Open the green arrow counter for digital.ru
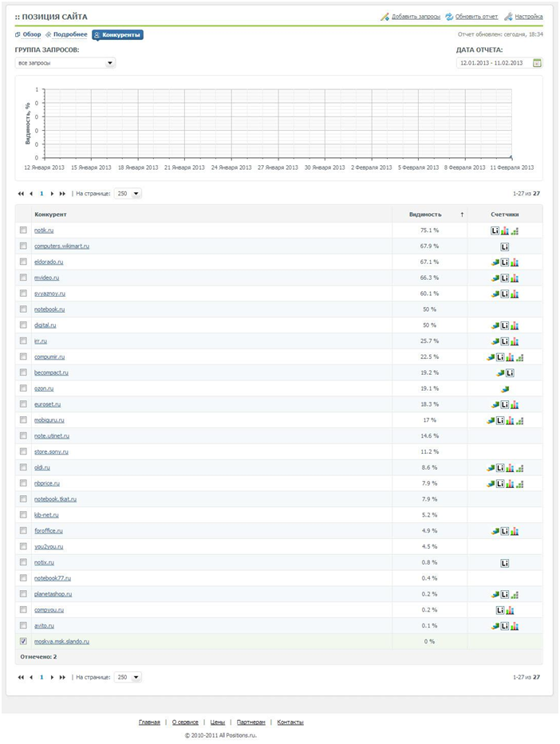 pyautogui.click(x=495, y=325)
